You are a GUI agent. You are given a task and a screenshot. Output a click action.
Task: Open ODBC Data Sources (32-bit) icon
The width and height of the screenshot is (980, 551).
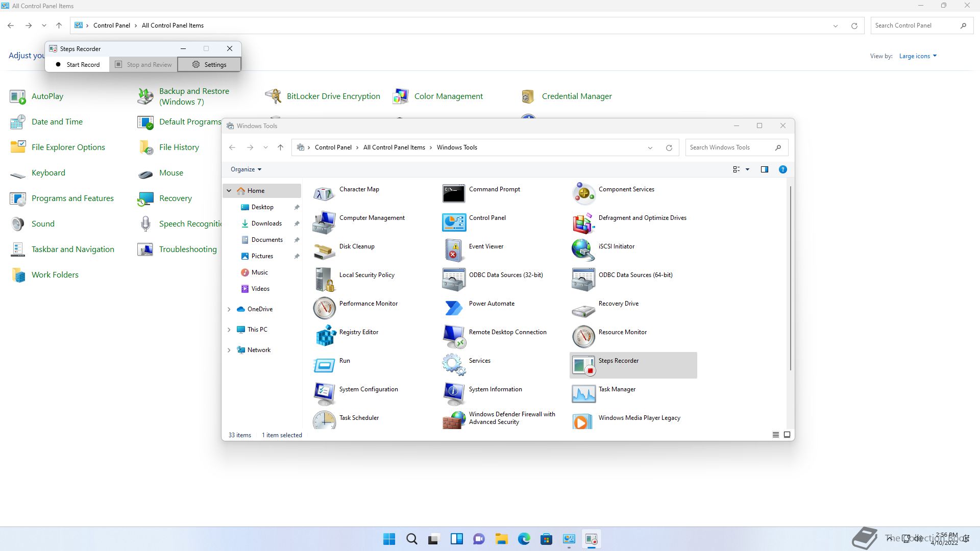click(454, 280)
